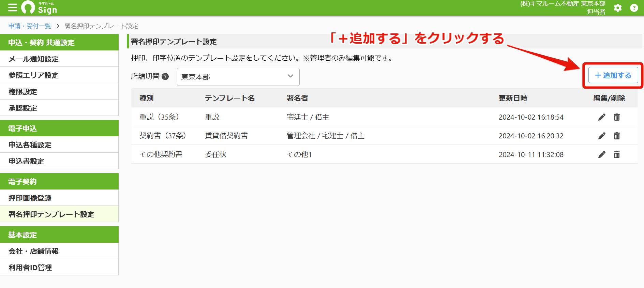Click 賃貸借契約書 template name cell

[226, 136]
